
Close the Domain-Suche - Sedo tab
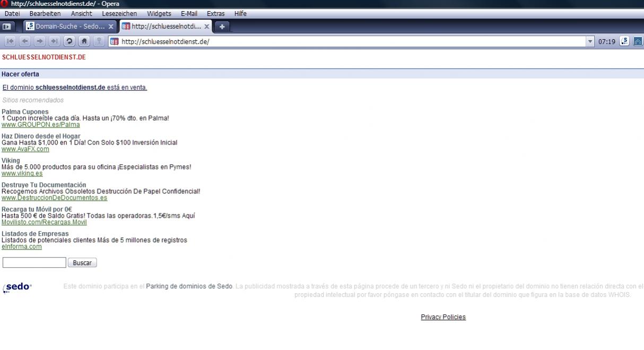point(111,26)
